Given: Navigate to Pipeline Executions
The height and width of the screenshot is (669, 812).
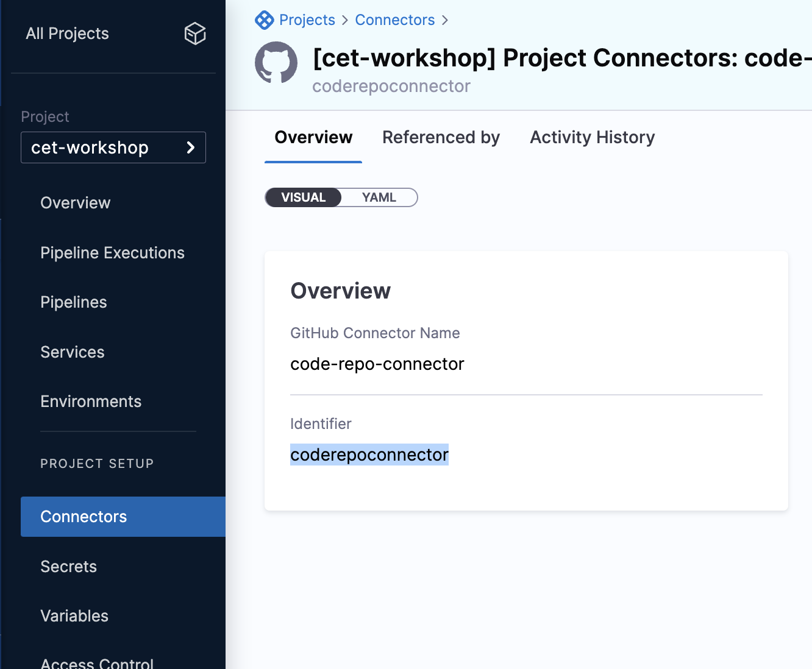Looking at the screenshot, I should pos(112,253).
